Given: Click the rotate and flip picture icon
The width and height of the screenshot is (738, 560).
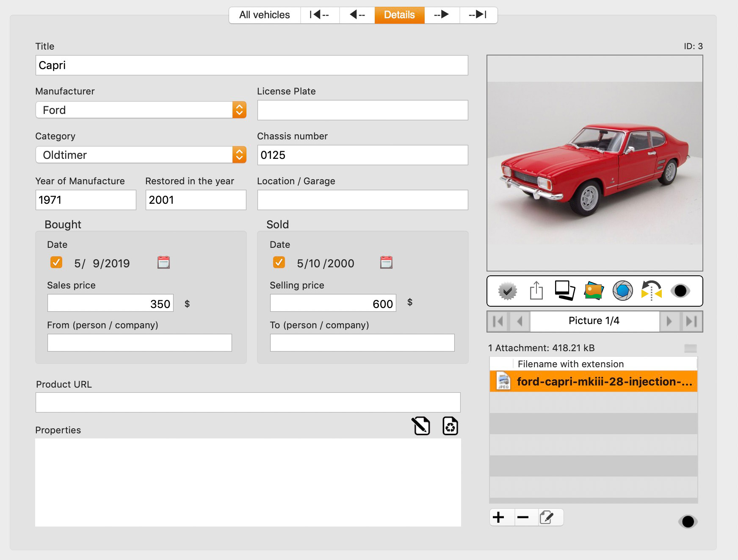Looking at the screenshot, I should coord(651,291).
